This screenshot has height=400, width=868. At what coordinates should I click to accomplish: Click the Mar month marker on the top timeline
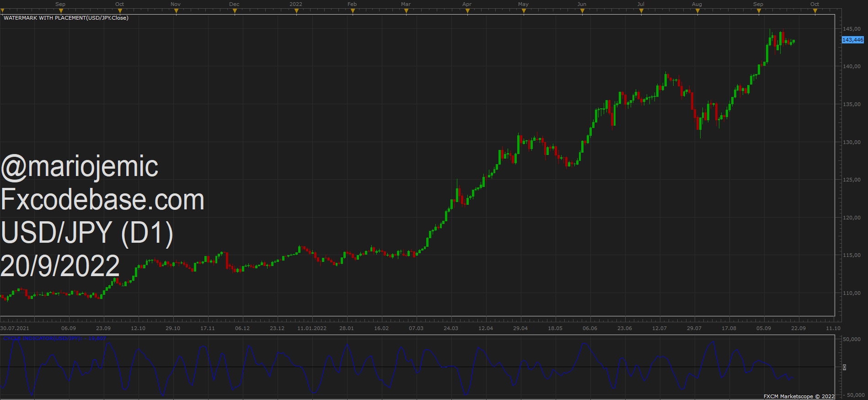pos(406,4)
